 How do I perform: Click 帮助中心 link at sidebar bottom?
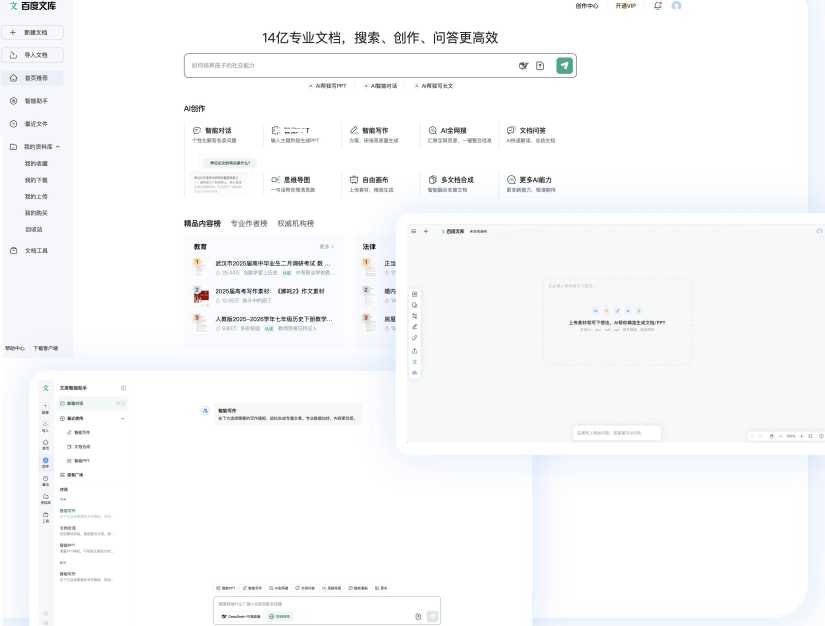(x=15, y=348)
